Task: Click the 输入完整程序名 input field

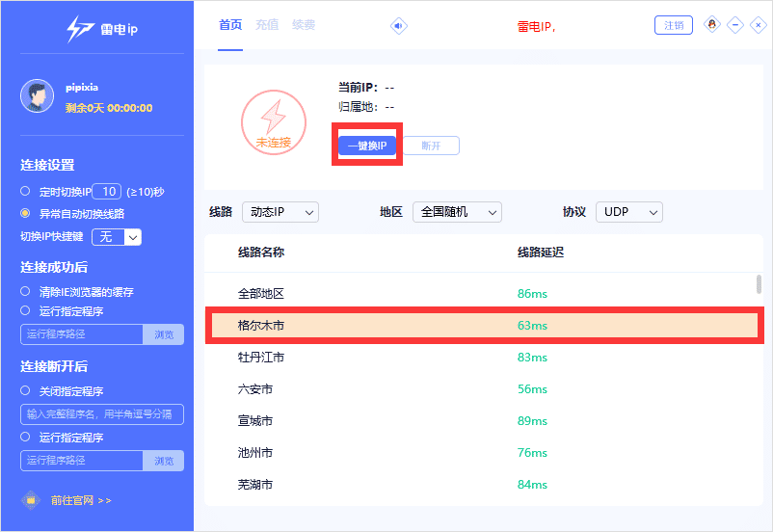Action: pos(102,414)
